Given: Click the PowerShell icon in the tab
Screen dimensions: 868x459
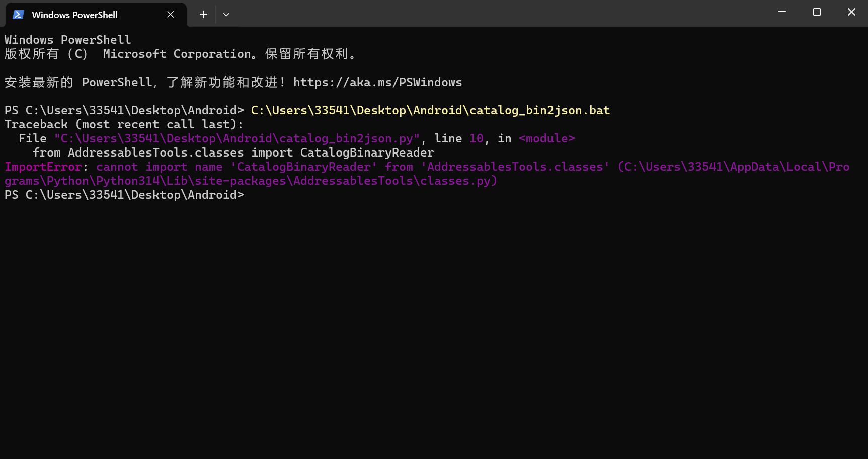Looking at the screenshot, I should (19, 15).
